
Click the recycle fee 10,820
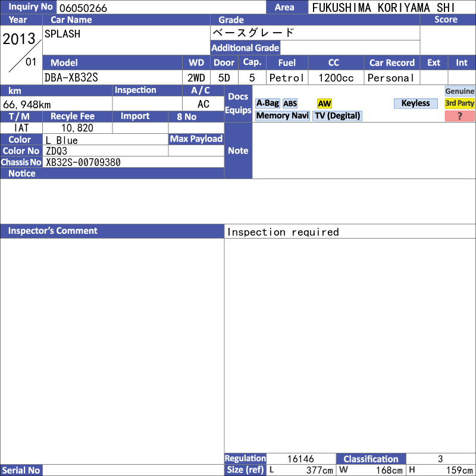pyautogui.click(x=77, y=128)
